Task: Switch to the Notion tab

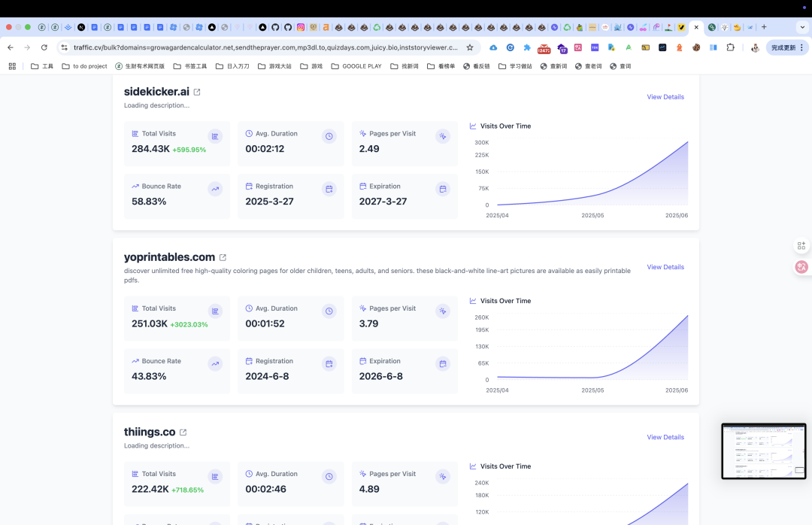Action: pos(81,28)
